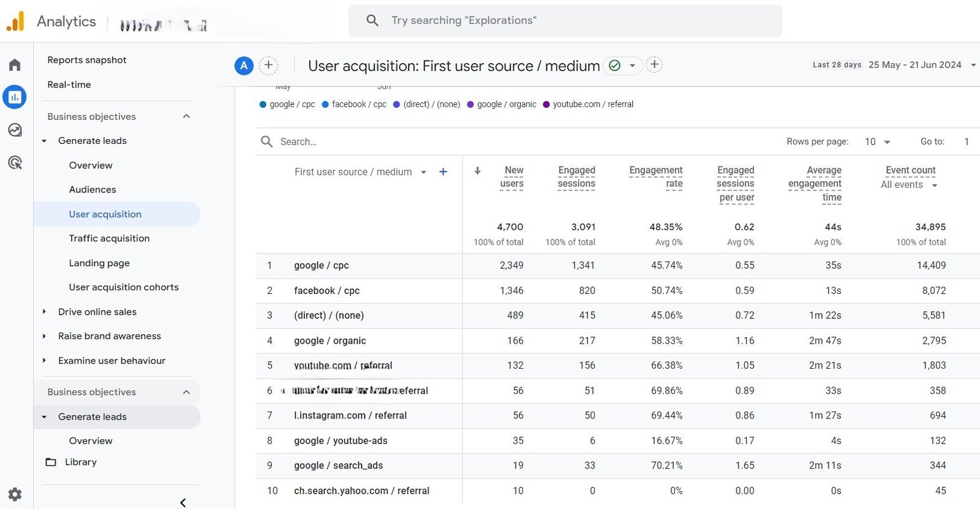Click the add comparison plus icon

268,66
